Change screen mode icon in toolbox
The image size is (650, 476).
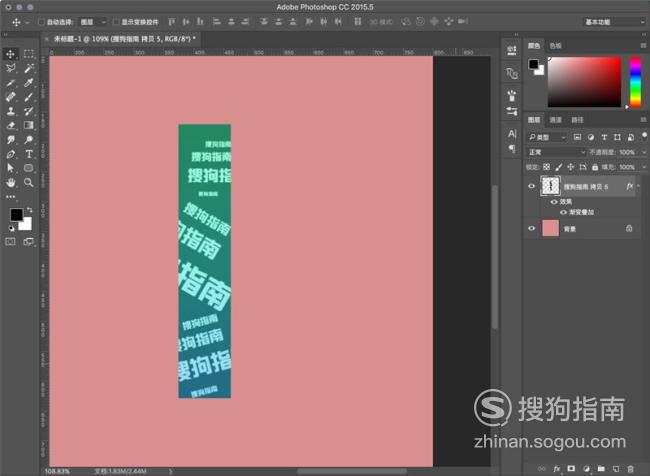click(29, 241)
